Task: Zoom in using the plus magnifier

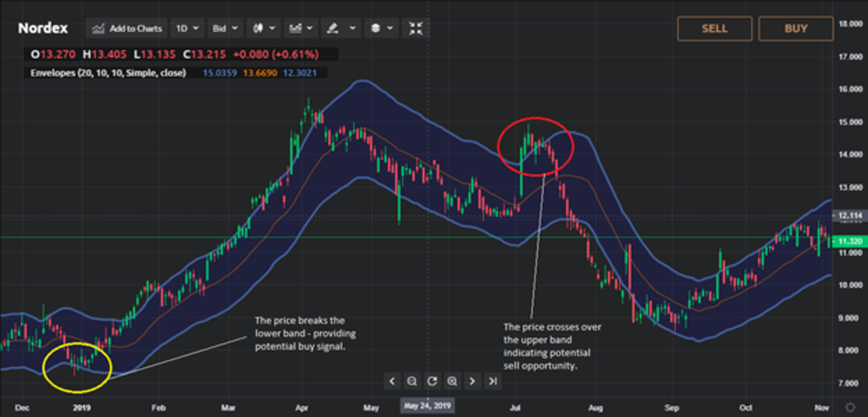Action: click(x=452, y=381)
